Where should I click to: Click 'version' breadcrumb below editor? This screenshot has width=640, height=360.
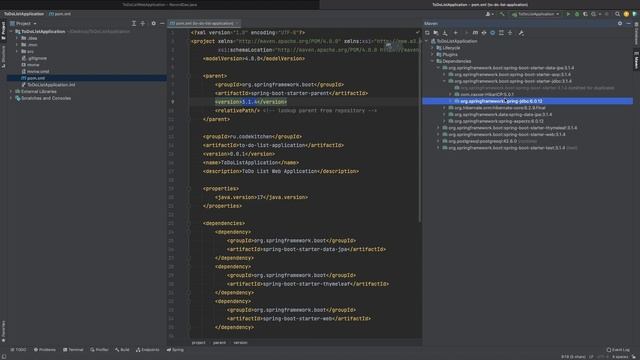point(240,342)
